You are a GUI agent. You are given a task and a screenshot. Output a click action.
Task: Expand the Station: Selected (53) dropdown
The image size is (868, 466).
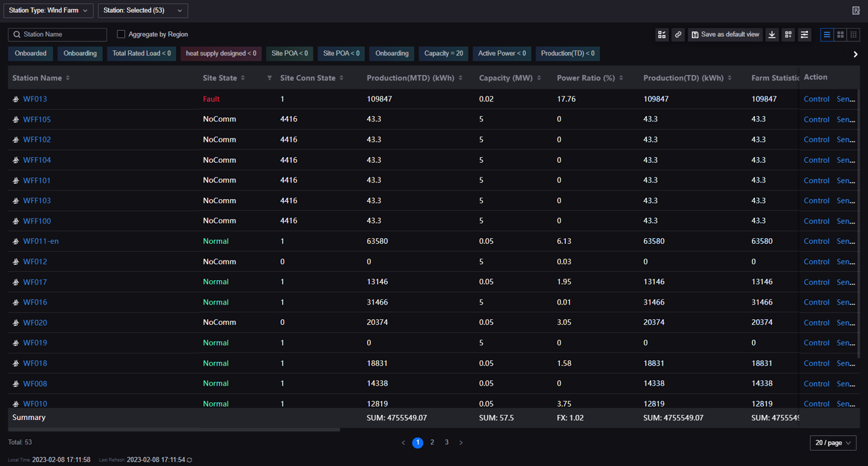pos(142,10)
